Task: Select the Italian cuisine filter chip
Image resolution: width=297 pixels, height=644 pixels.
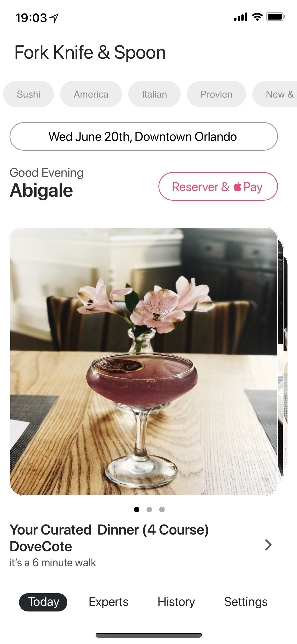Action: tap(154, 94)
